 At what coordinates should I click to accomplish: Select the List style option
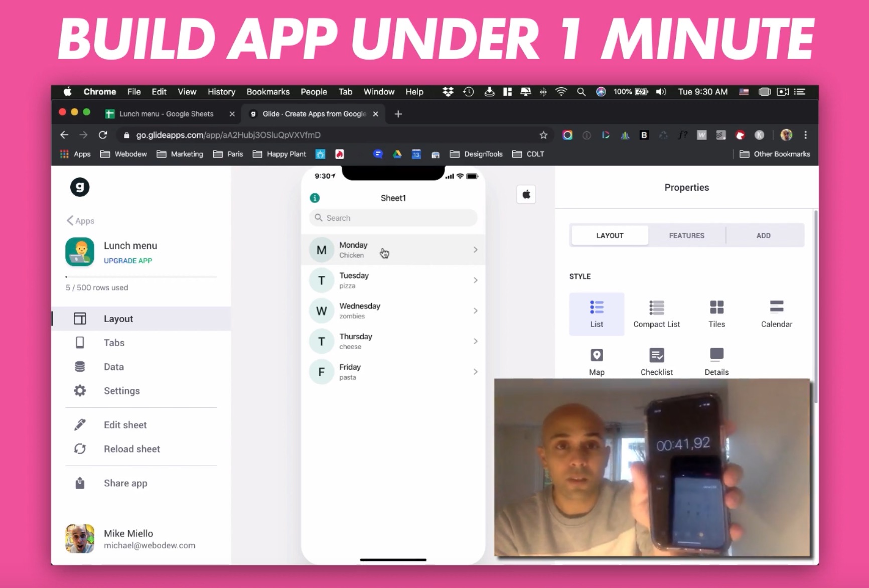click(x=597, y=313)
